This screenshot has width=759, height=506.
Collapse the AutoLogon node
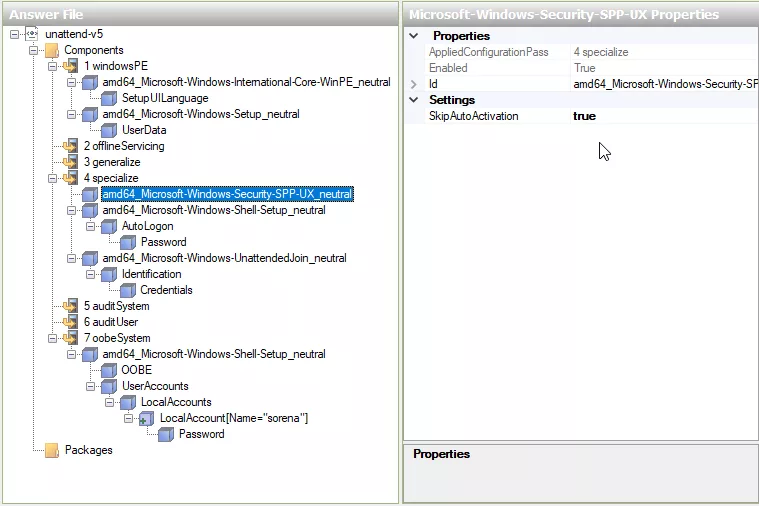click(91, 226)
